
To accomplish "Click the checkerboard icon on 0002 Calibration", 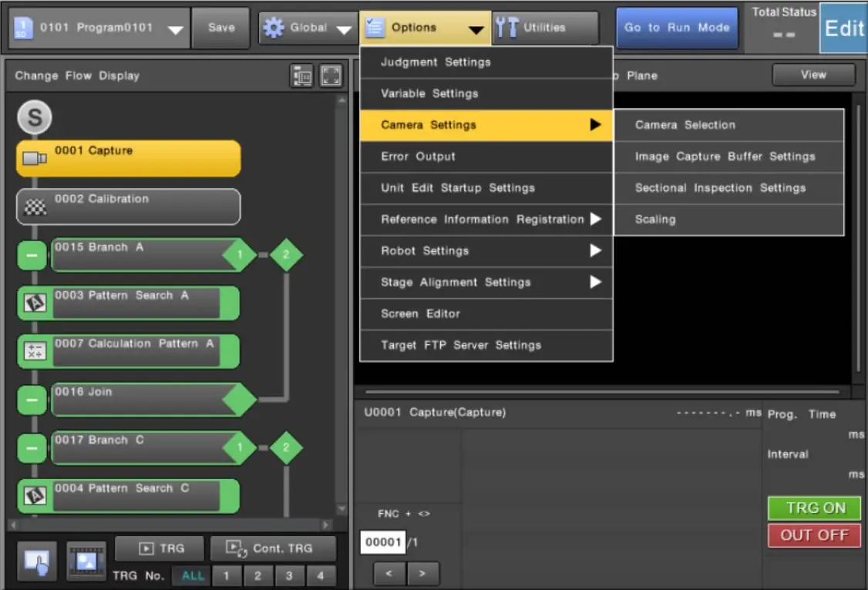I will (35, 207).
